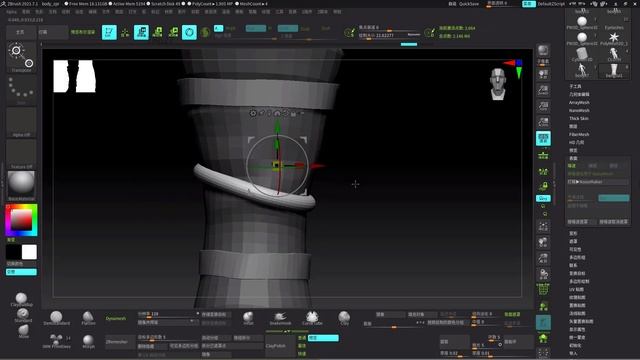Click the reference silhouette thumbnail in viewport
This screenshot has width=640, height=360.
click(x=75, y=76)
